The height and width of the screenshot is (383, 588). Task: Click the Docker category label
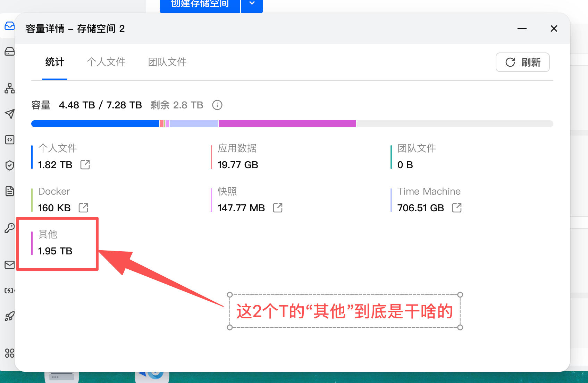(x=54, y=191)
